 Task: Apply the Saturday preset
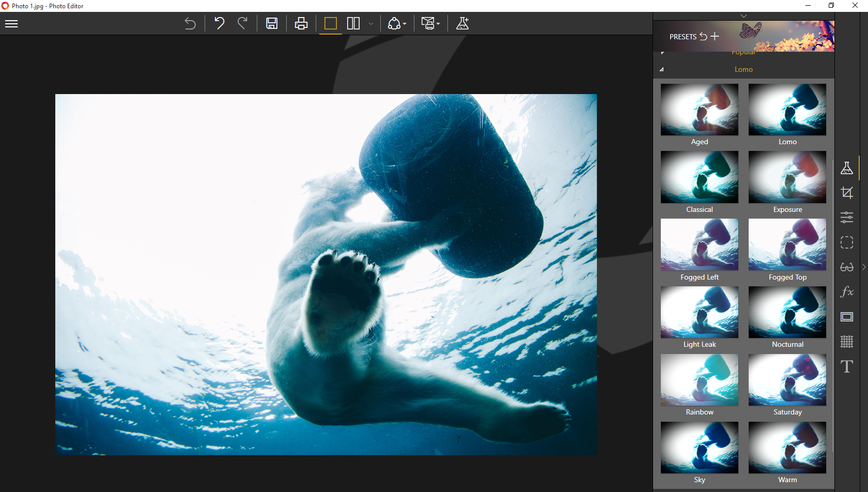[787, 380]
